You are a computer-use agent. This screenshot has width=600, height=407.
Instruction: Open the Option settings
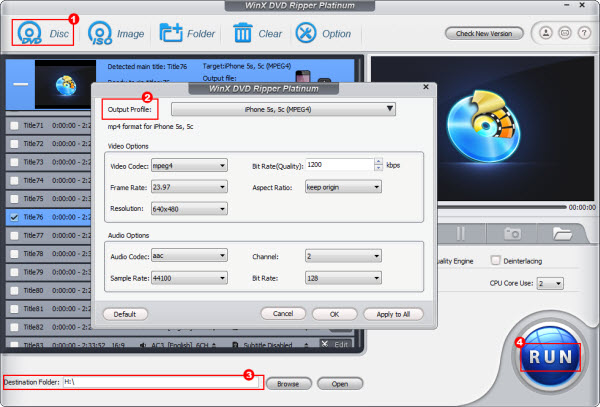pyautogui.click(x=323, y=33)
